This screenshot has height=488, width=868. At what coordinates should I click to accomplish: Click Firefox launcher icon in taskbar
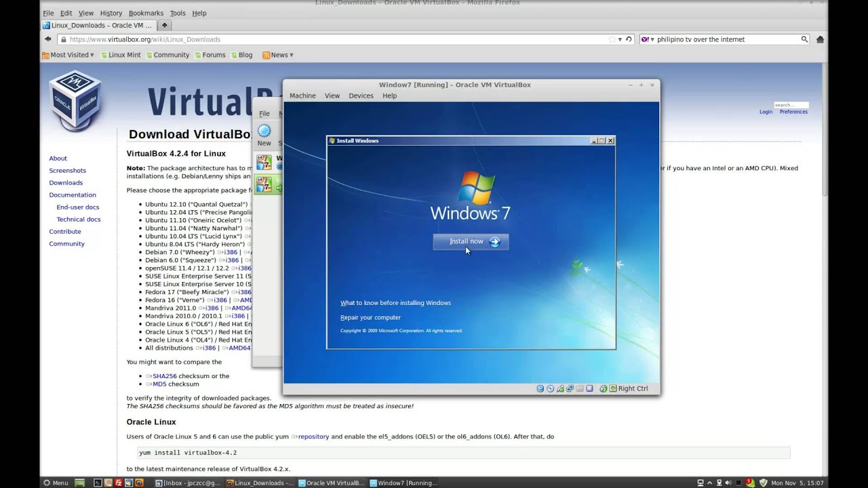[x=139, y=483]
